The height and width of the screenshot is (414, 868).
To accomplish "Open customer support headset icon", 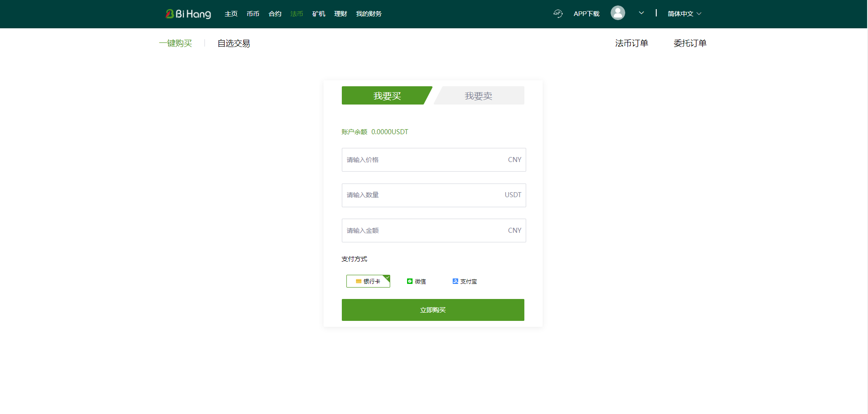I will [558, 14].
